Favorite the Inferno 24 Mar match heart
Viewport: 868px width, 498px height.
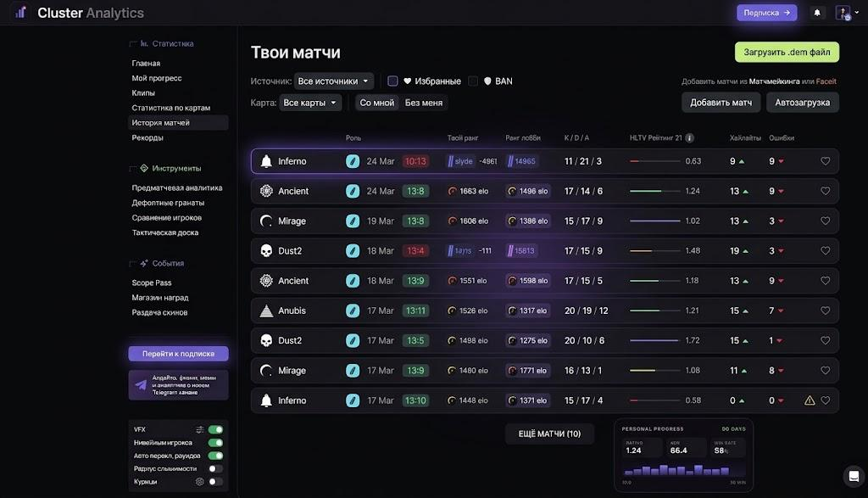click(826, 161)
